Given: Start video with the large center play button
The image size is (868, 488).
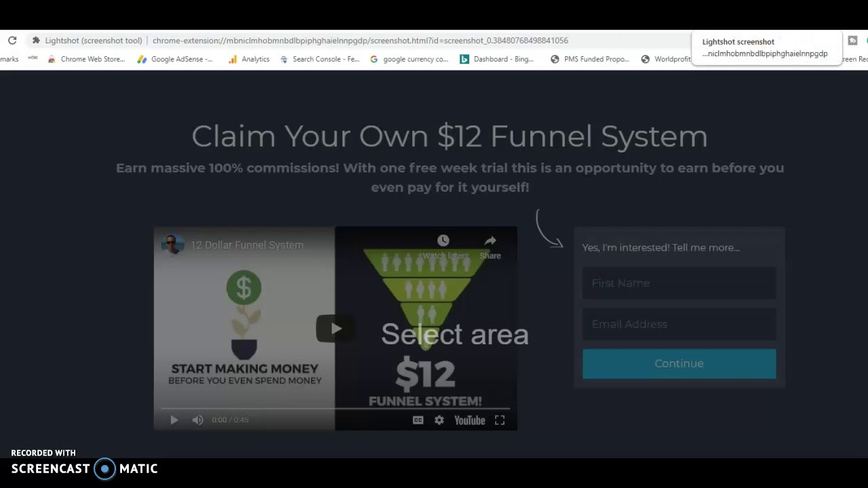Looking at the screenshot, I should coord(336,329).
